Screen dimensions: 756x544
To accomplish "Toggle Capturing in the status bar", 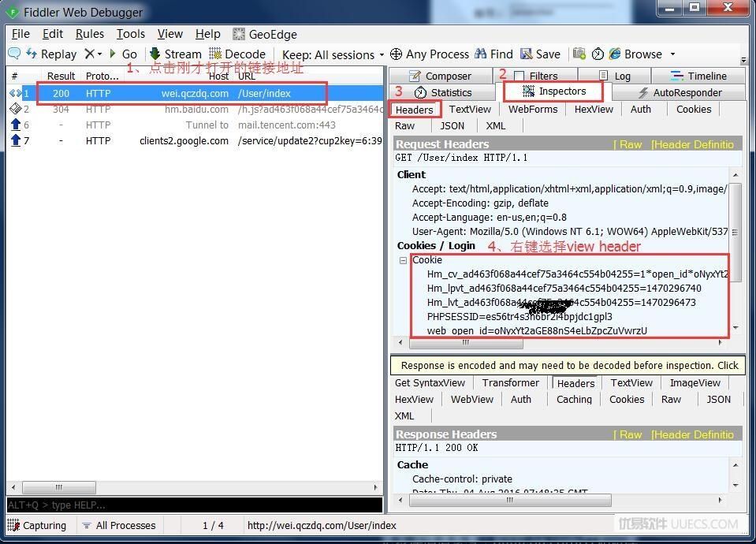I will (x=36, y=525).
